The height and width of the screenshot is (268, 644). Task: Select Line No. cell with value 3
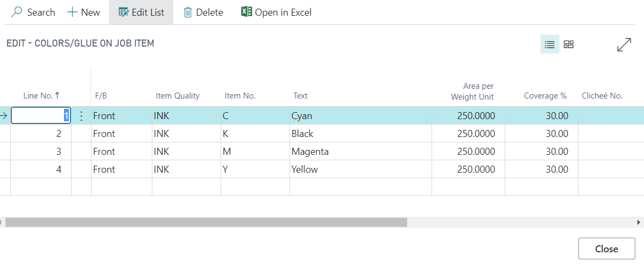pos(41,152)
